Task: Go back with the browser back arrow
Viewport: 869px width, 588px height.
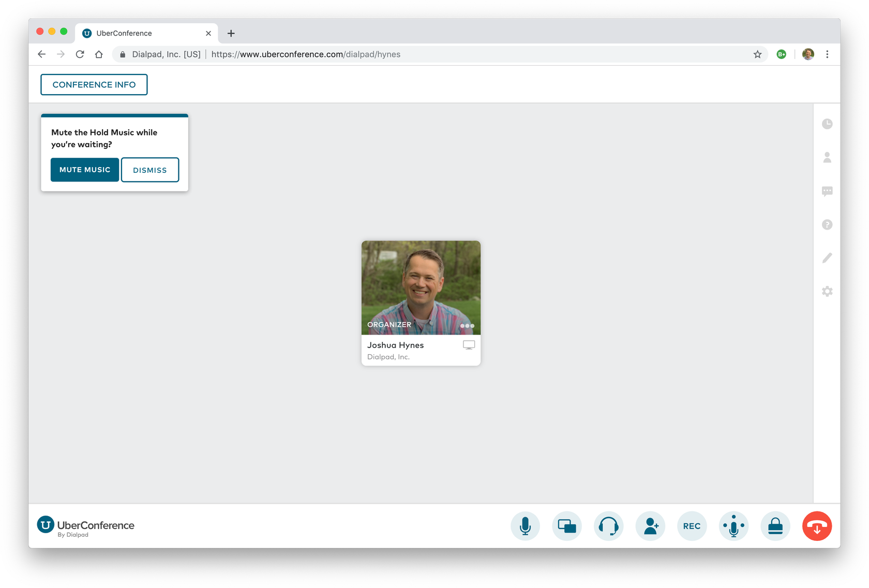Action: pos(42,54)
